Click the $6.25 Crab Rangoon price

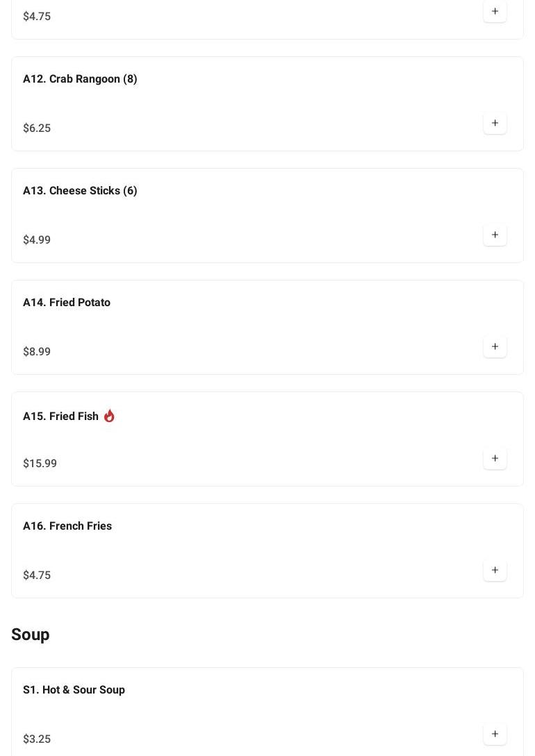coord(37,128)
